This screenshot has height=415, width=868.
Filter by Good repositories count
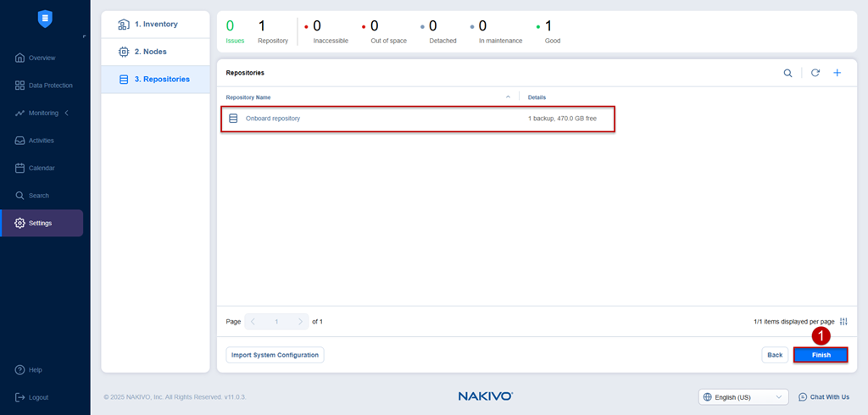coord(548,31)
